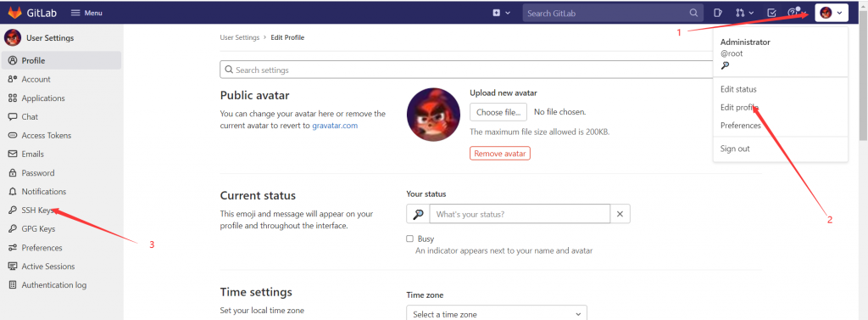This screenshot has height=320, width=868.
Task: Open the emoji picker for status
Action: [418, 214]
